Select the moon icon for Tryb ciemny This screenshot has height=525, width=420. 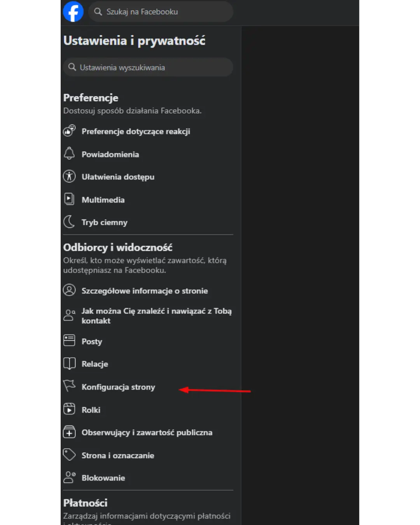pyautogui.click(x=69, y=222)
